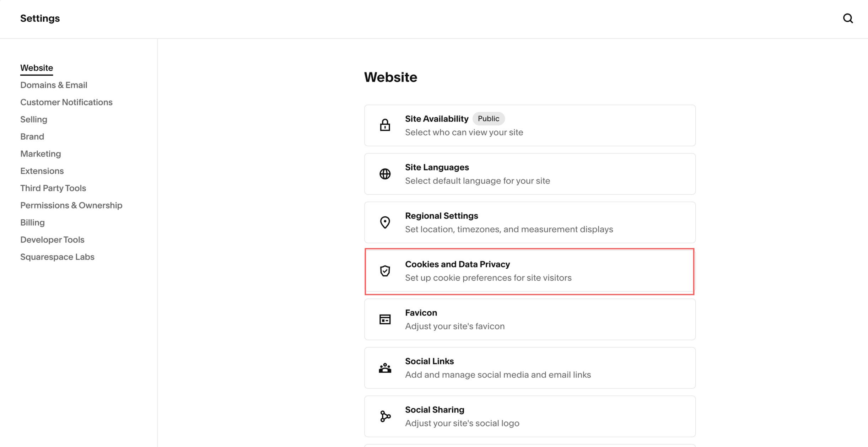Image resolution: width=868 pixels, height=447 pixels.
Task: Click the Public status badge
Action: [489, 119]
